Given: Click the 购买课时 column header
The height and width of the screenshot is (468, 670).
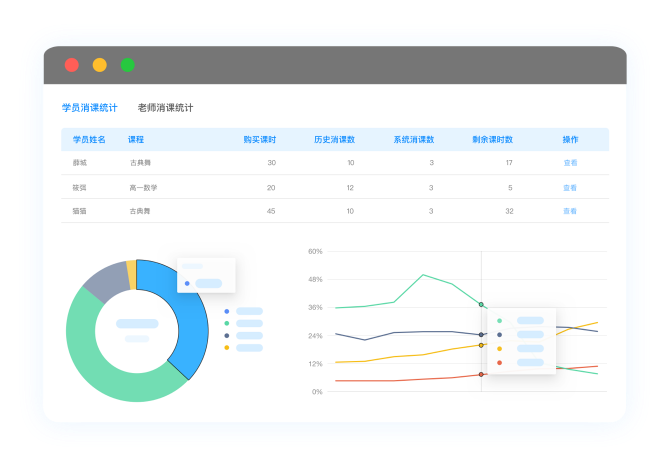Looking at the screenshot, I should tap(260, 140).
